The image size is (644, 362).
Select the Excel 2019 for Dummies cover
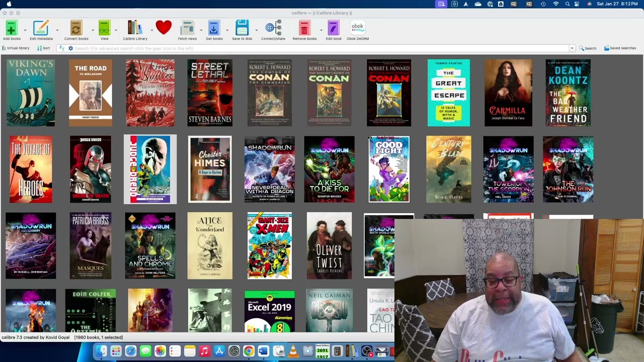(270, 311)
